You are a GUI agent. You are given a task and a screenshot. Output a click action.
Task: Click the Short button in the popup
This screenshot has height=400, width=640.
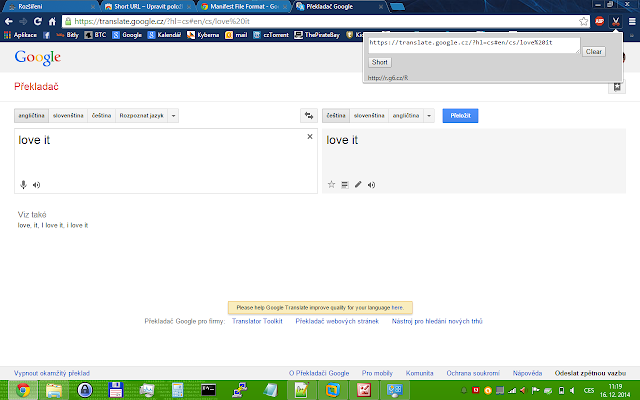click(x=380, y=62)
